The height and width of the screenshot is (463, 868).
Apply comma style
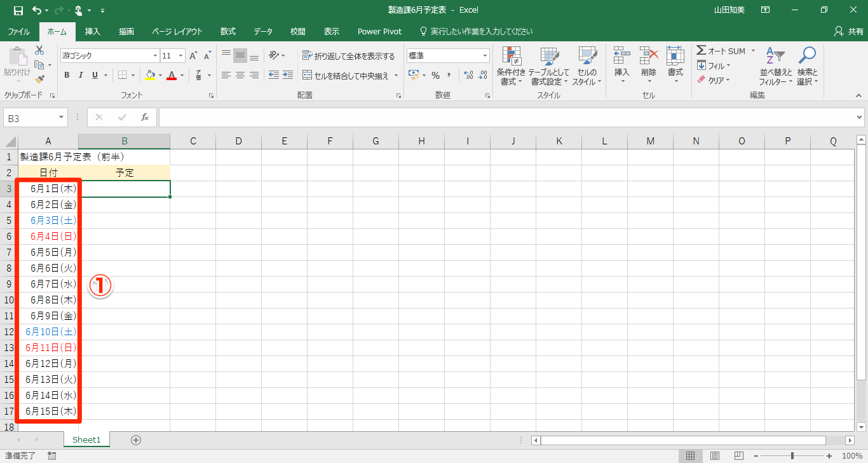pyautogui.click(x=449, y=75)
